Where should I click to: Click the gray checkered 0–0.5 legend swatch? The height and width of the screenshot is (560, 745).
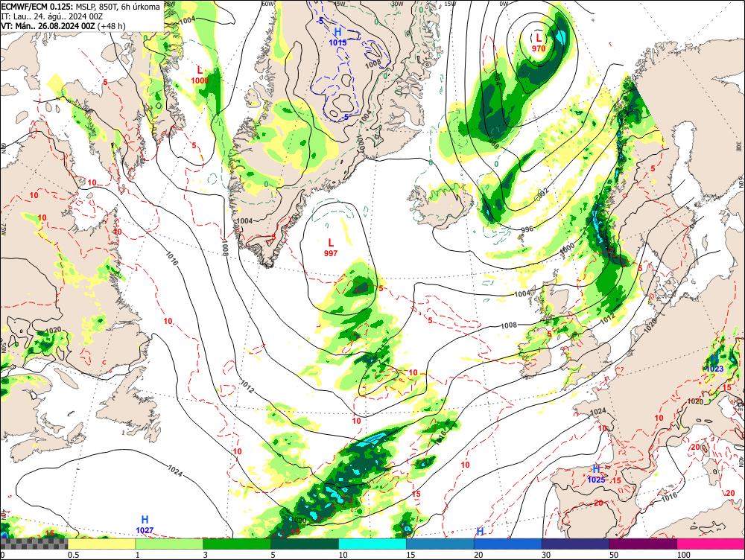pos(34,544)
